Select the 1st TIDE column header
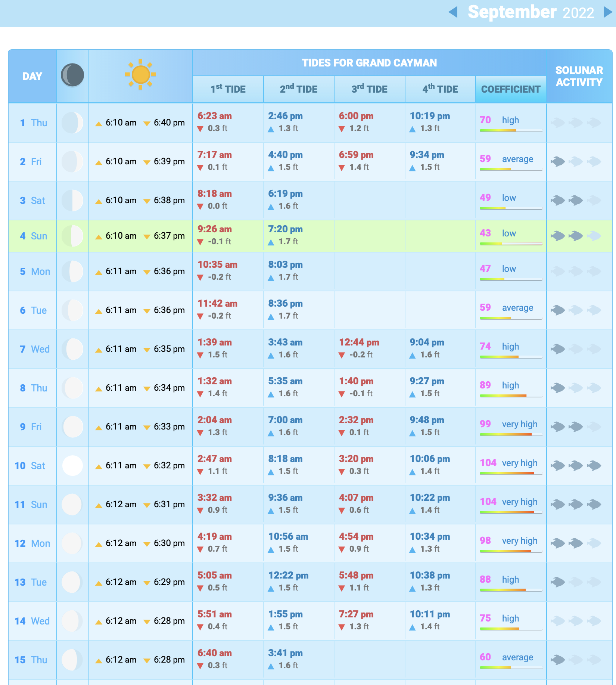Screen dimensions: 616x685 tap(228, 89)
